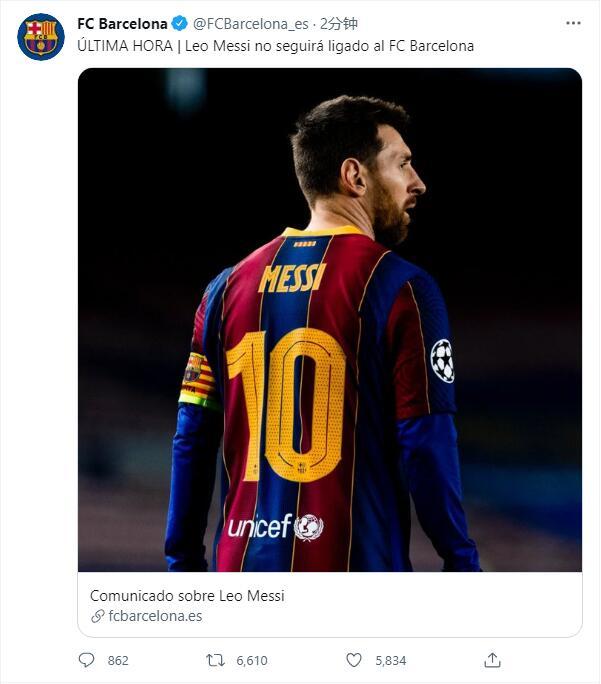Click the reply speech bubble icon
The height and width of the screenshot is (684, 601).
(x=86, y=660)
